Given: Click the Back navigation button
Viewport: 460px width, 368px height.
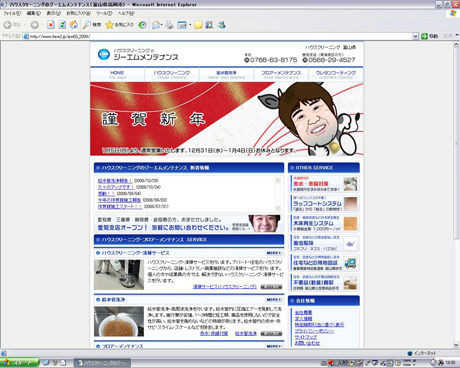Looking at the screenshot, I should [12, 25].
